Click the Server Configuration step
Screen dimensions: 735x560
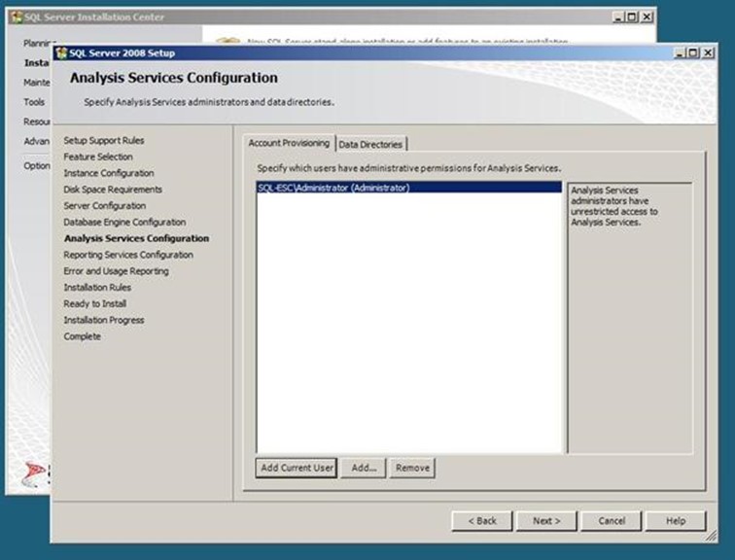(105, 206)
